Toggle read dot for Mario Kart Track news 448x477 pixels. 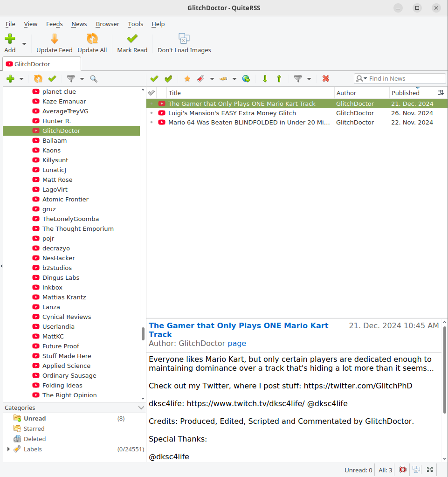[x=152, y=104]
